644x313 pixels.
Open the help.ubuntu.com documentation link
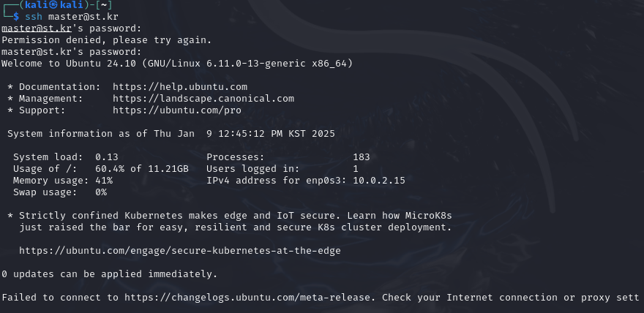point(180,87)
